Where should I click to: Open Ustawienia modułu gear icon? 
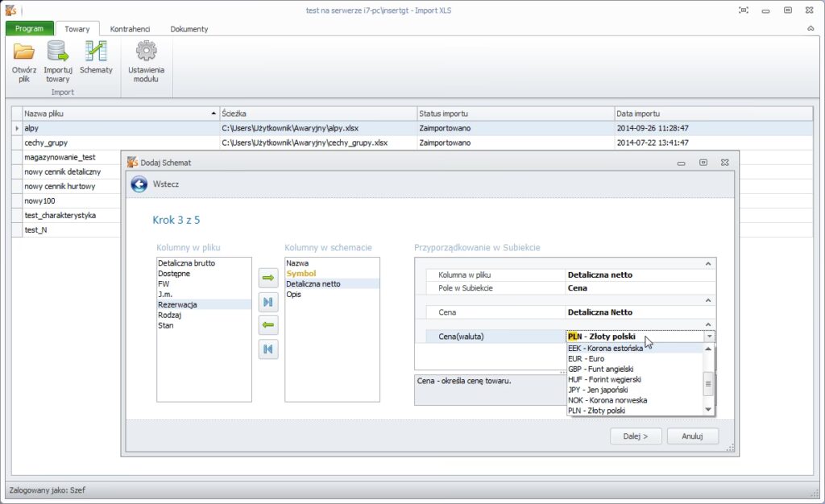pyautogui.click(x=146, y=52)
